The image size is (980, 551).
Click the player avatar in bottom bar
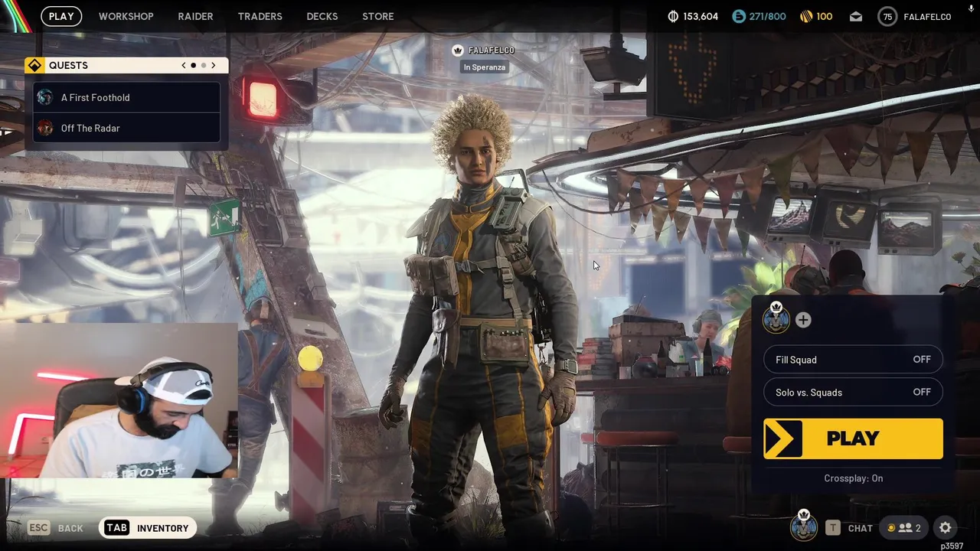tap(804, 527)
